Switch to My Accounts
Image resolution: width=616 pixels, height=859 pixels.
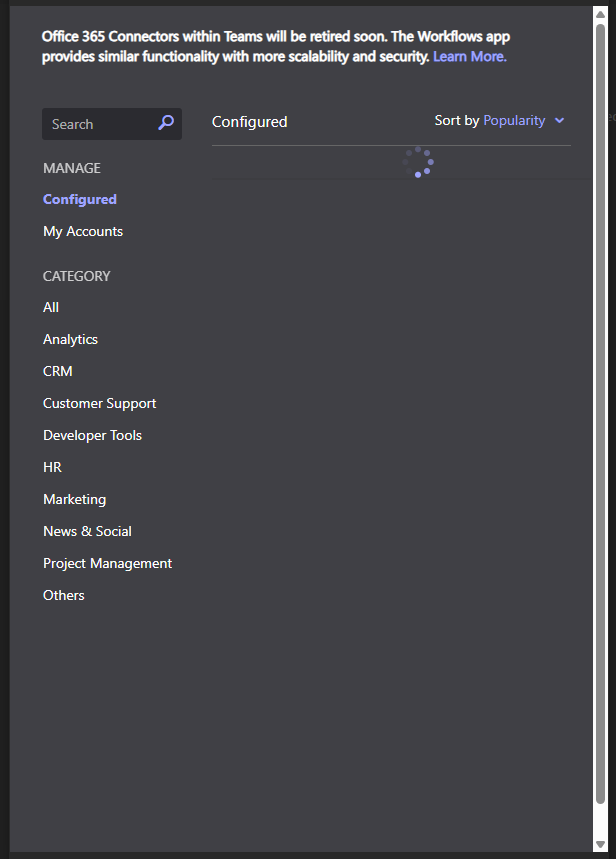pos(82,231)
